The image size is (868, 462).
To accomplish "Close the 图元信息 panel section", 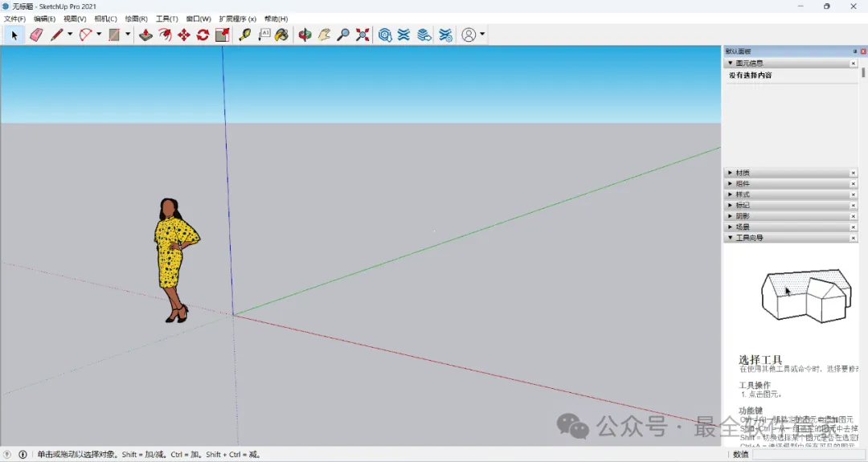I will tap(853, 63).
